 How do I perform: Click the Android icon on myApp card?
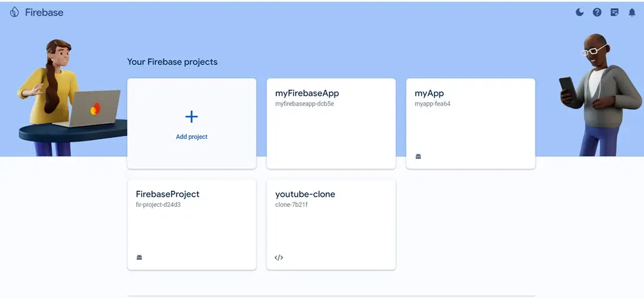[x=418, y=156]
